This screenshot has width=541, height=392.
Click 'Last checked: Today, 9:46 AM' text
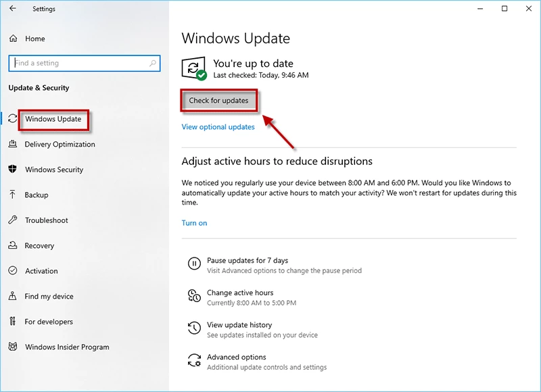(261, 75)
